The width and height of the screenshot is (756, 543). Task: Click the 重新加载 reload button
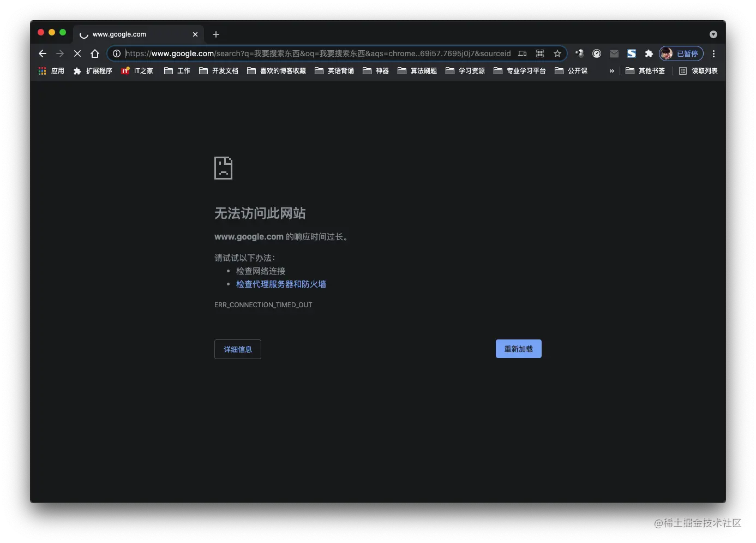coord(519,349)
